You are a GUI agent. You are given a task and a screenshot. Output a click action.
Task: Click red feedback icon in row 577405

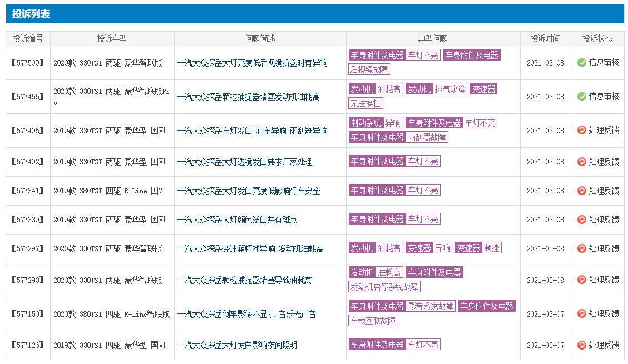[581, 131]
